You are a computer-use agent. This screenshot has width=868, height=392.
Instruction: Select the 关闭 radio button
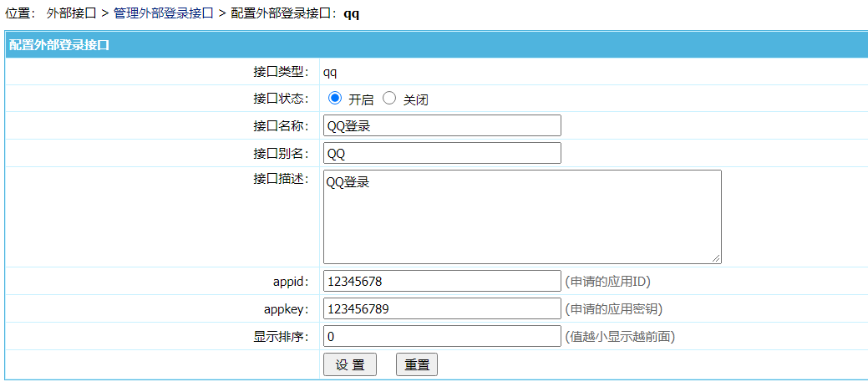click(389, 99)
